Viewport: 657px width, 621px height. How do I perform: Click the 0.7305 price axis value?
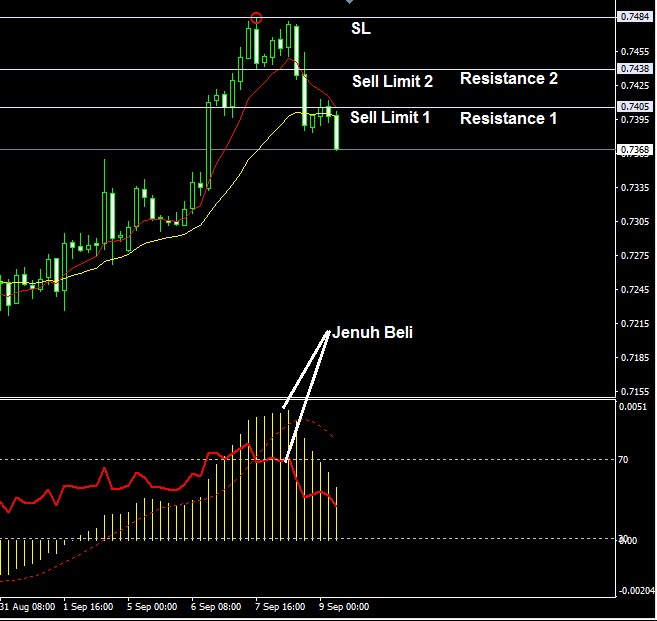635,221
